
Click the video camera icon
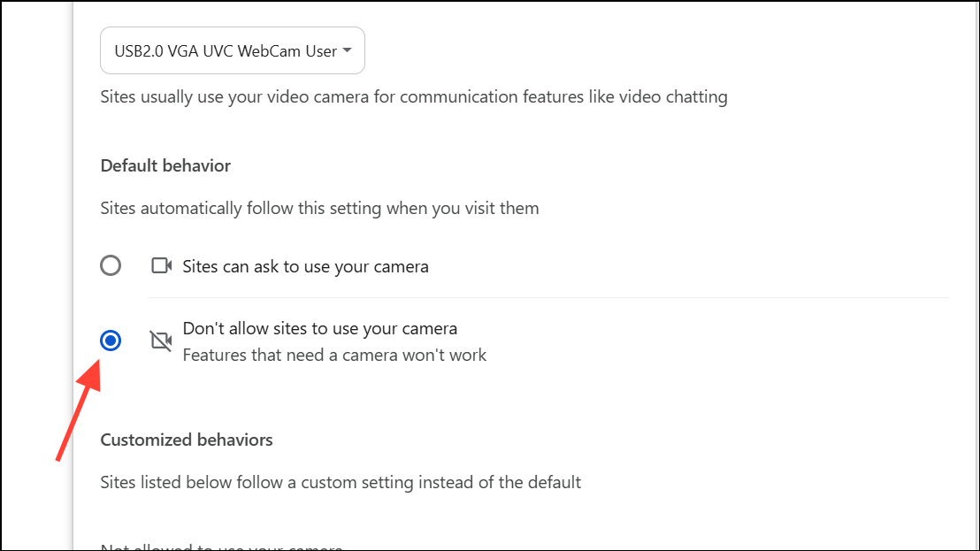[161, 265]
